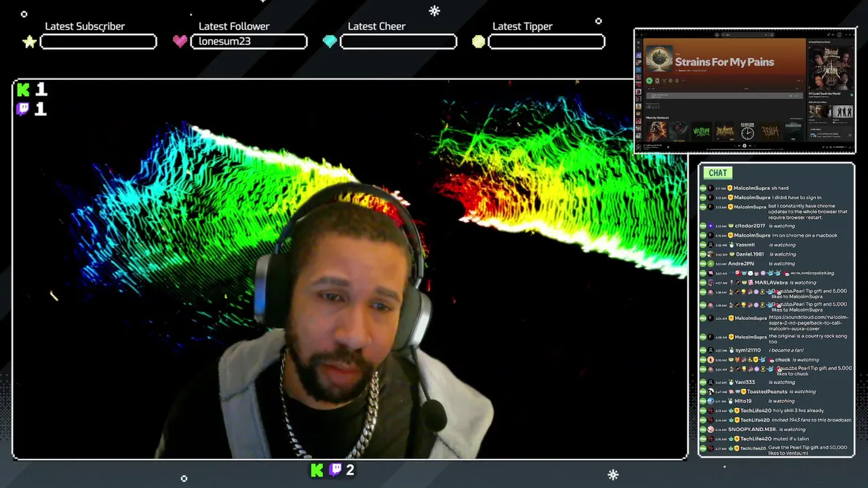Click the highlighted track row in Spotify
Viewport: 868px width, 488px height.
click(x=724, y=96)
